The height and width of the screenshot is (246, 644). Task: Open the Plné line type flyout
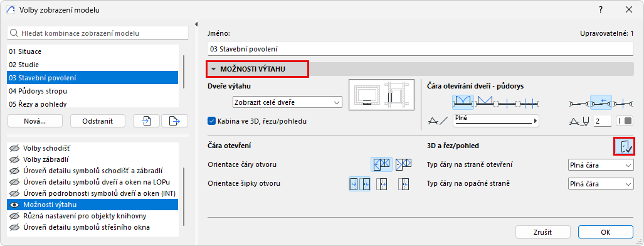coord(496,121)
